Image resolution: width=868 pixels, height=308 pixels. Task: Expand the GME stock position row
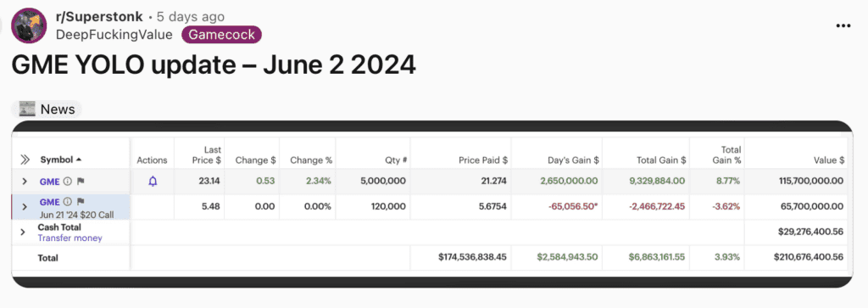coord(25,181)
